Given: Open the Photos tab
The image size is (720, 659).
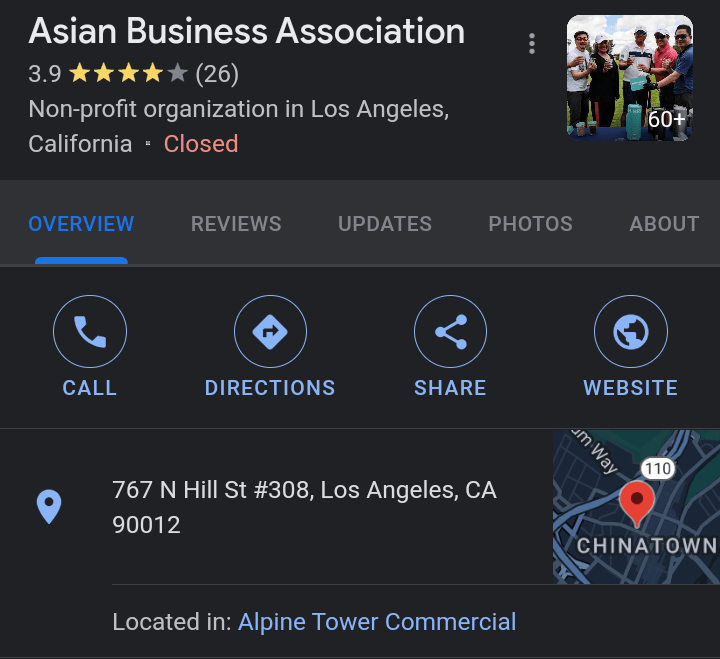Looking at the screenshot, I should coord(530,224).
